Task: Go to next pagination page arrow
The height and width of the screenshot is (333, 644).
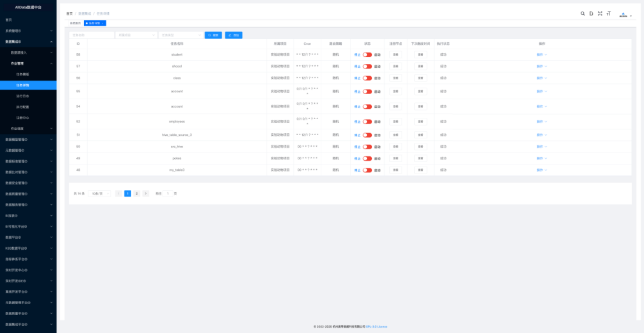Action: pyautogui.click(x=146, y=193)
